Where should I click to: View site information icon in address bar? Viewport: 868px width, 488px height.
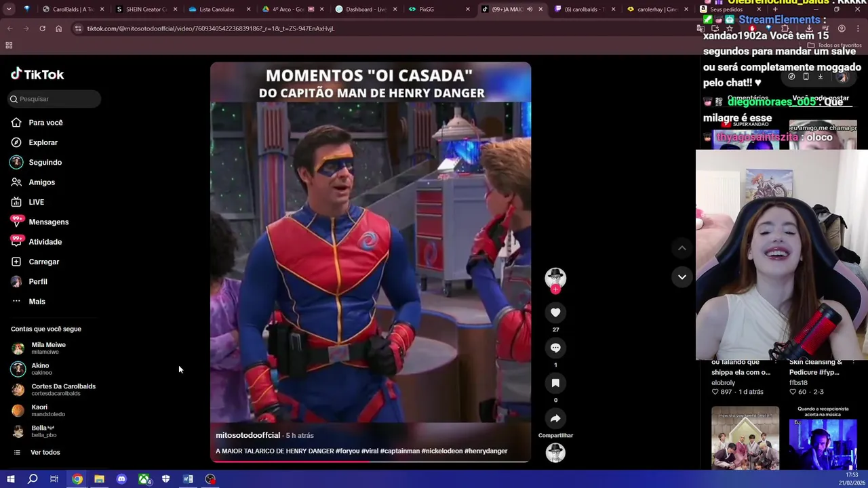pyautogui.click(x=78, y=28)
